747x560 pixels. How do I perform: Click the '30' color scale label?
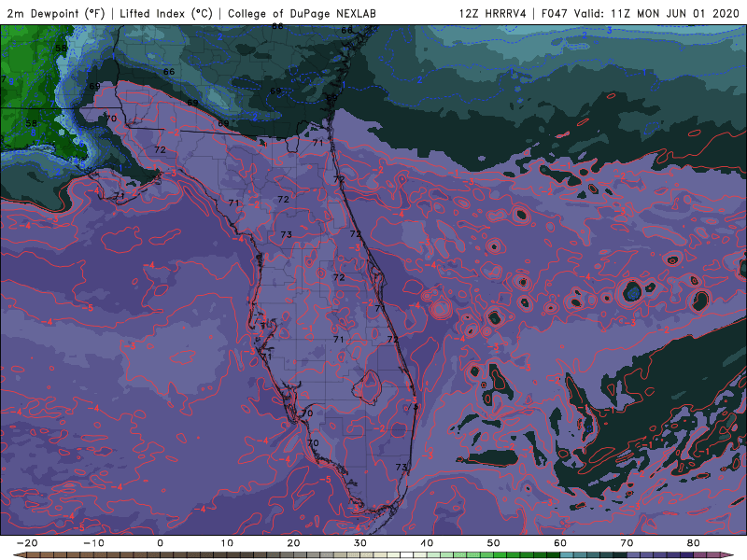click(x=360, y=543)
